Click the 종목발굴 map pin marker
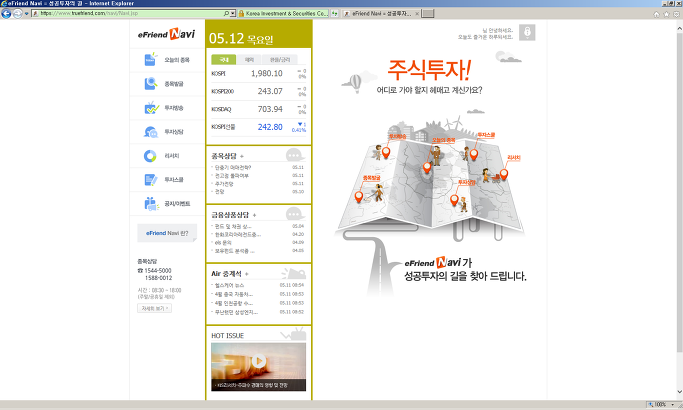683x410 pixels. click(x=359, y=197)
